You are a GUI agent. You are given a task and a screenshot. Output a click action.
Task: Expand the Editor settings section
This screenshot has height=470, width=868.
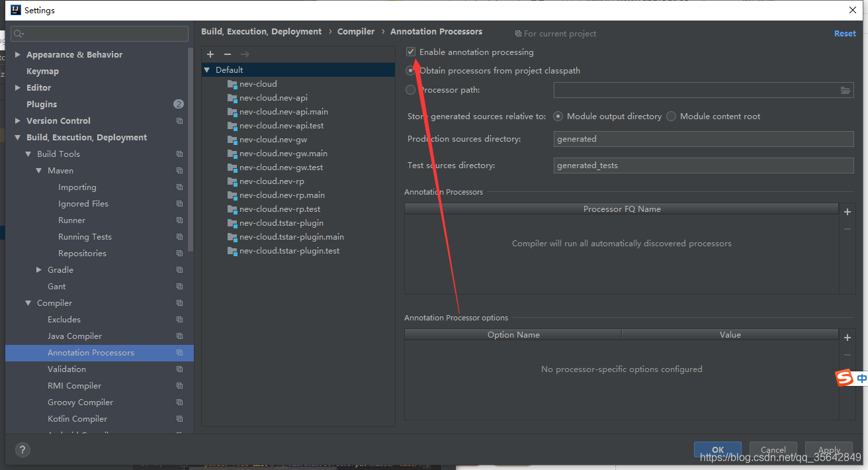[18, 88]
